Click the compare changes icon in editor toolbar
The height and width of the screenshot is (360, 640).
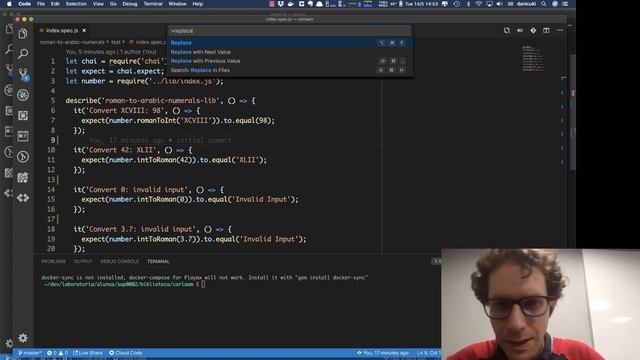click(507, 31)
